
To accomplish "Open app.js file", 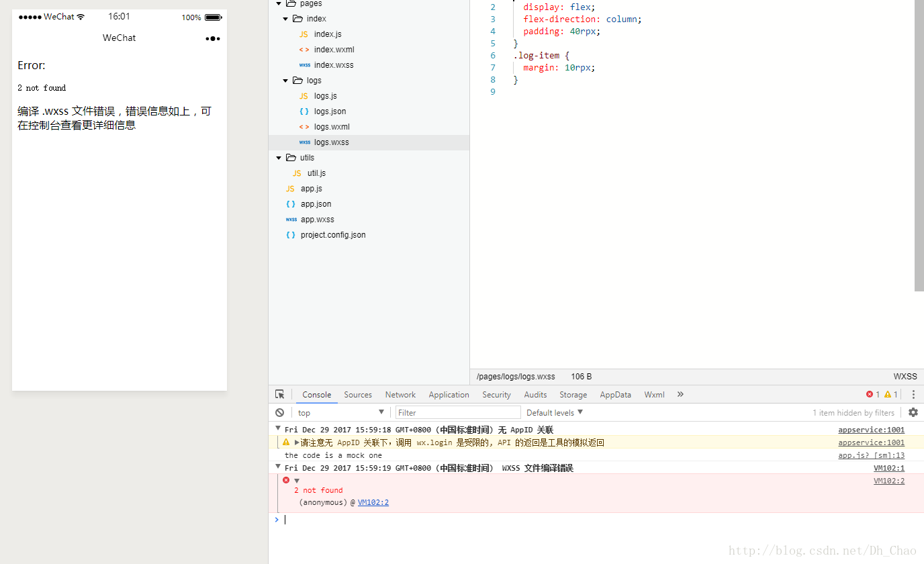I will [x=312, y=189].
